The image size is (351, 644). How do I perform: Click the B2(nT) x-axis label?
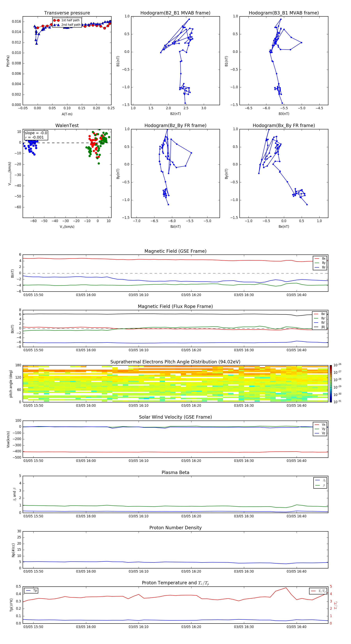tap(175, 114)
